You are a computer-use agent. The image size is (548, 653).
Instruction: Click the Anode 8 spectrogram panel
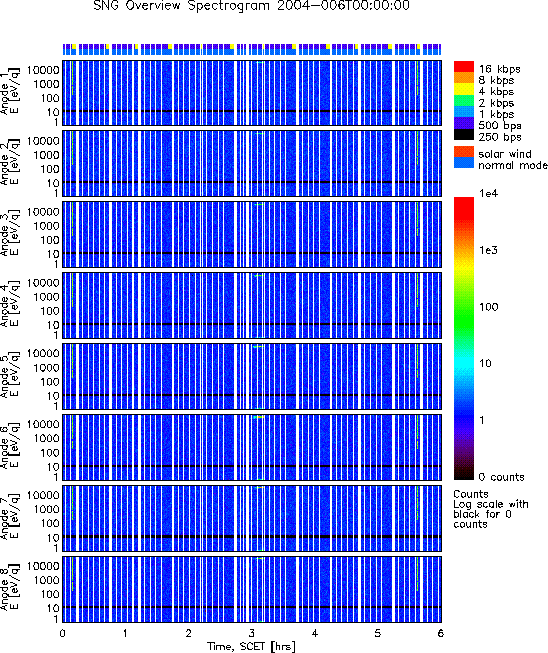click(252, 589)
